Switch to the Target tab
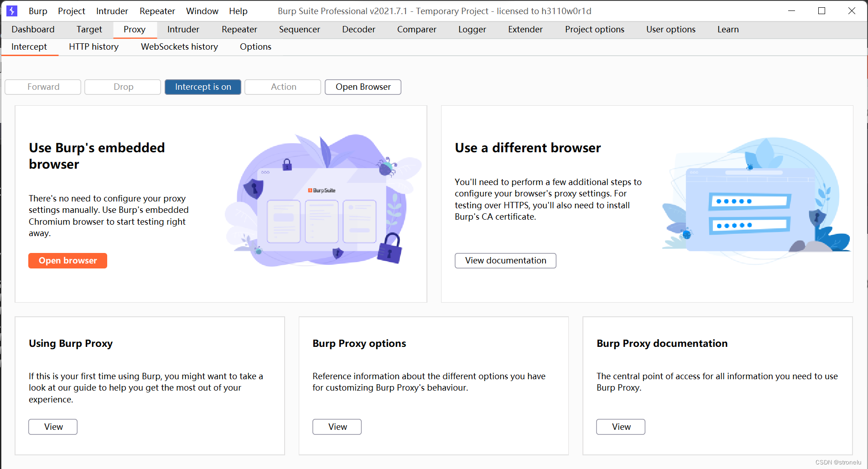Screen dimensions: 868x469 pos(89,30)
